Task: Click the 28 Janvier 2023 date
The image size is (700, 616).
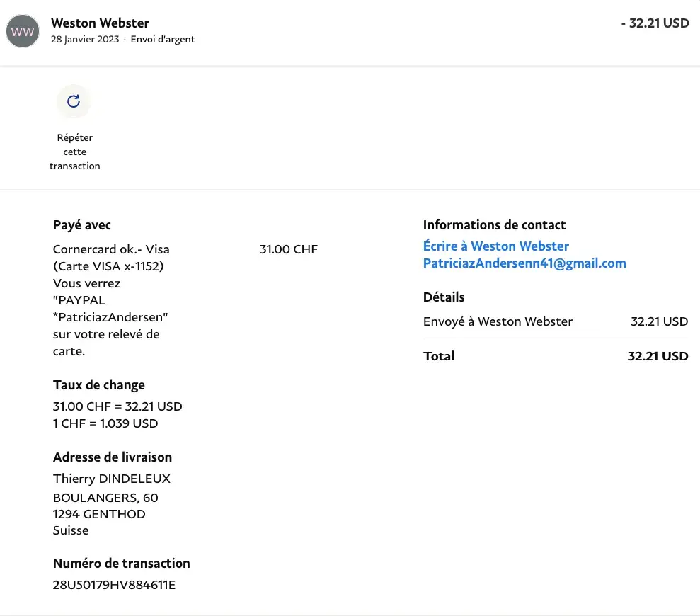Action: pyautogui.click(x=85, y=40)
